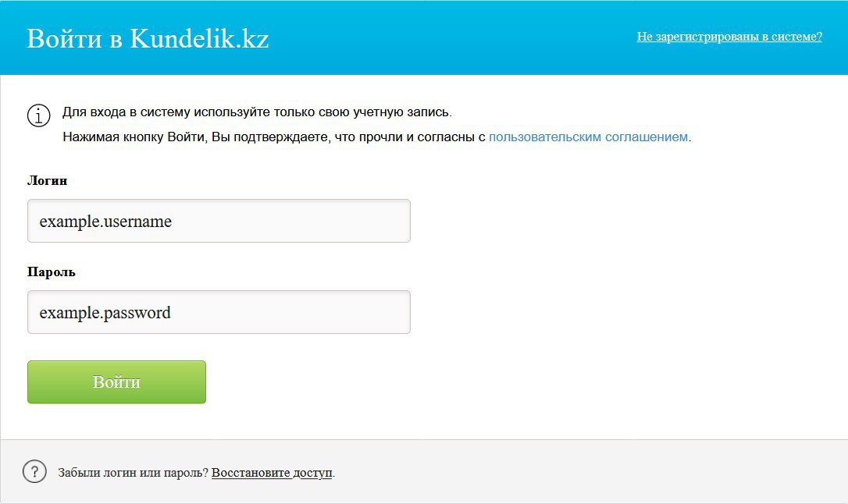Click the example.username text in login box

105,222
